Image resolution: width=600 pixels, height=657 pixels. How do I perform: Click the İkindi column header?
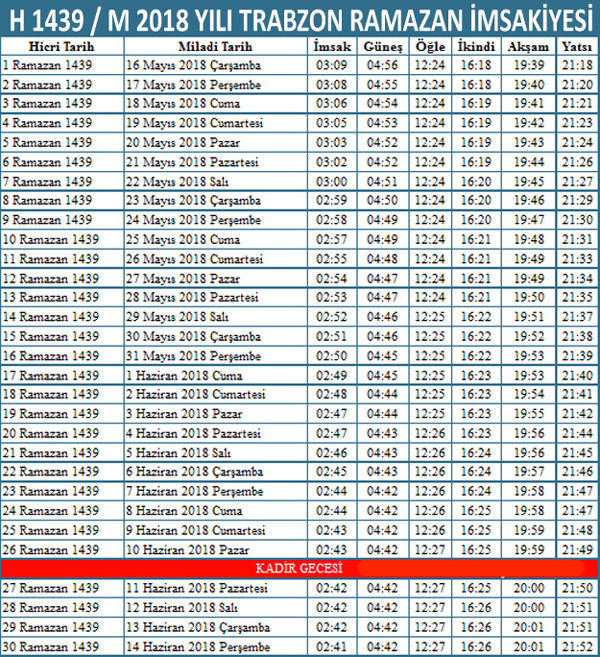[477, 47]
